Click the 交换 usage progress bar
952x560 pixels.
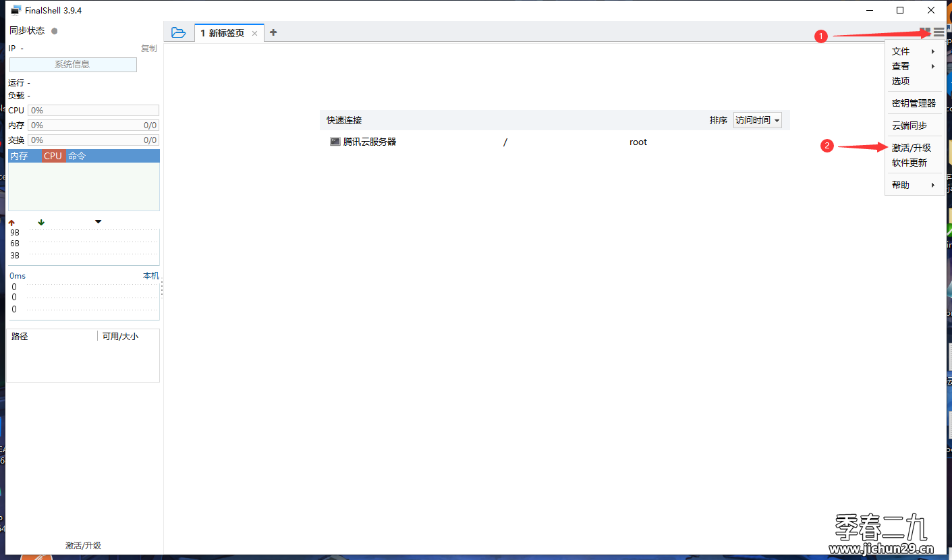(x=93, y=140)
